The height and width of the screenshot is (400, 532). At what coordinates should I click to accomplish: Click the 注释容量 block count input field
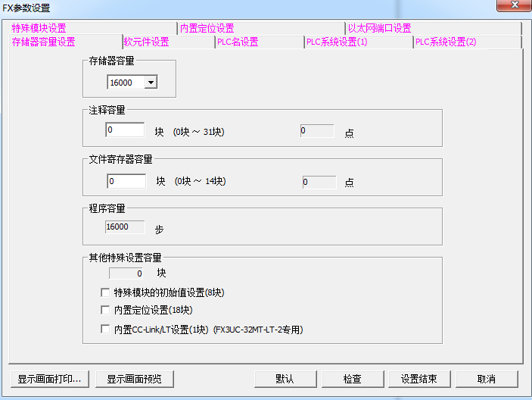click(x=126, y=130)
